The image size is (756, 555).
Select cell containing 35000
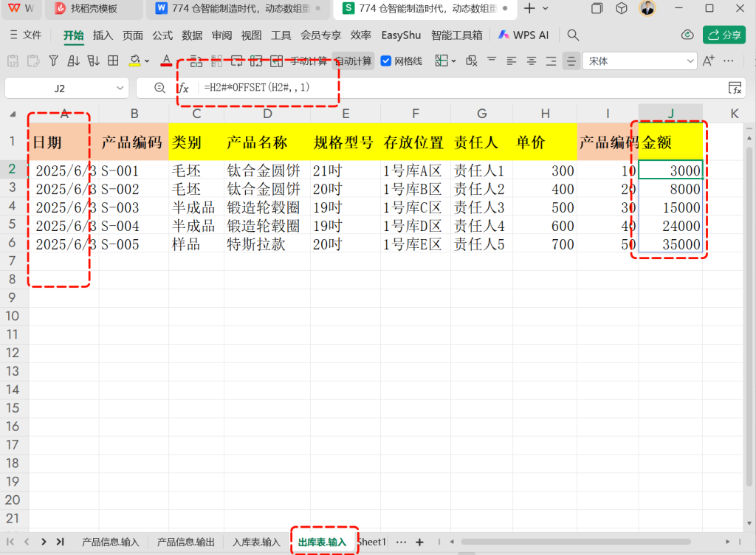(670, 244)
